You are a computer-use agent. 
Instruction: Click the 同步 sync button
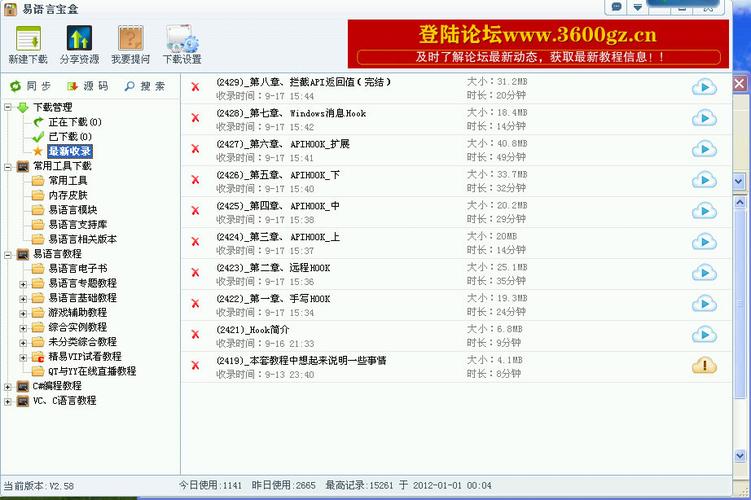[31, 86]
